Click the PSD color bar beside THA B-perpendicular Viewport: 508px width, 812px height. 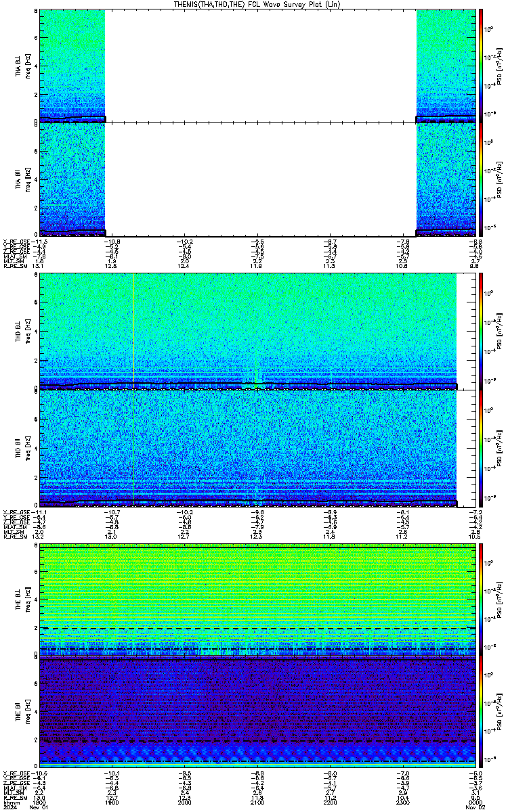click(x=482, y=65)
